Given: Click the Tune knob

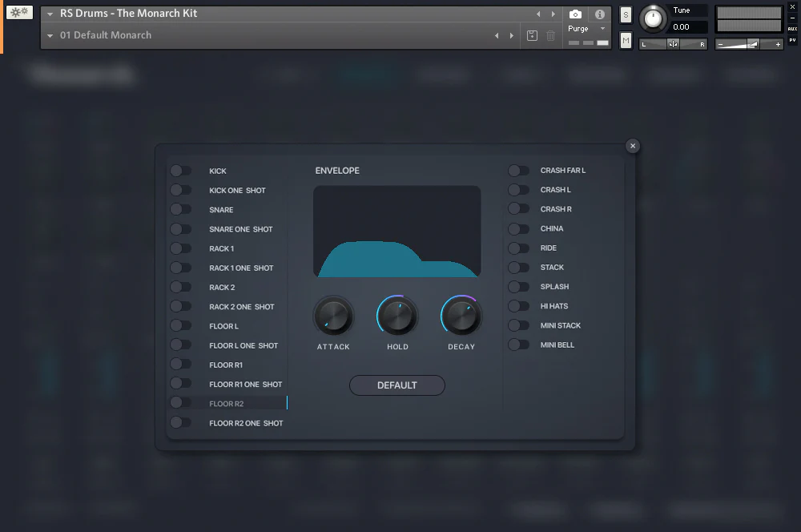Looking at the screenshot, I should pos(653,19).
